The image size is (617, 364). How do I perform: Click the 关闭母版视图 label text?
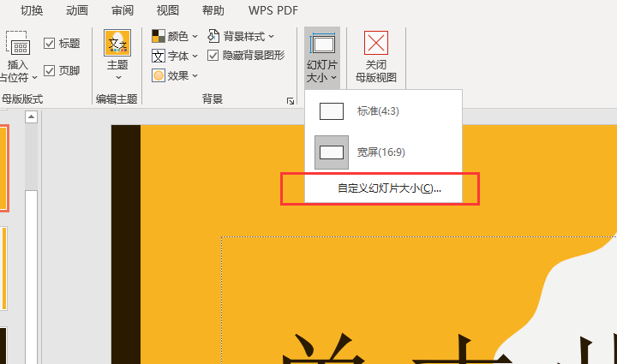(x=376, y=71)
